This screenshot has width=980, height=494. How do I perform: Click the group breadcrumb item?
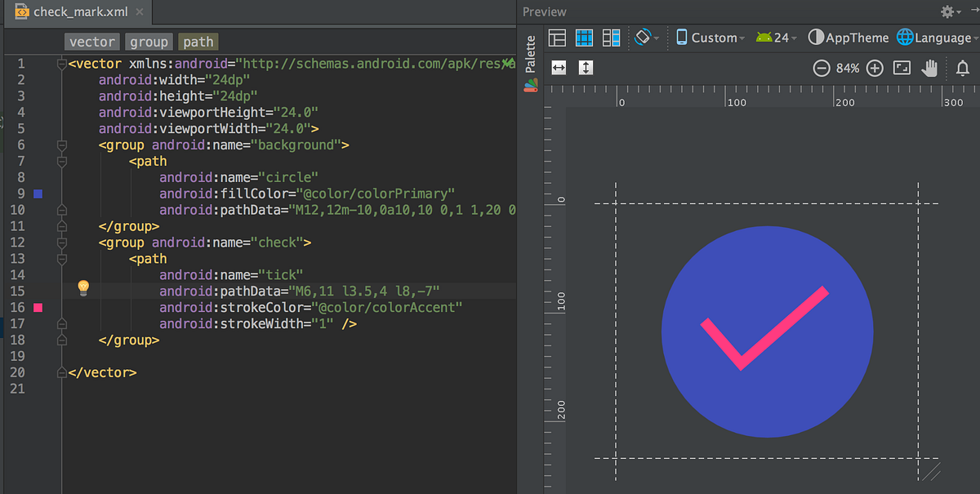pos(149,41)
